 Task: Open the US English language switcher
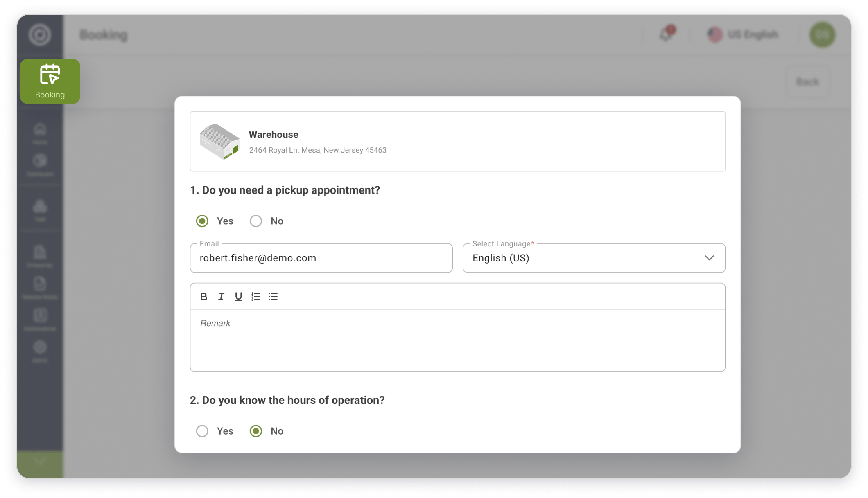(743, 35)
